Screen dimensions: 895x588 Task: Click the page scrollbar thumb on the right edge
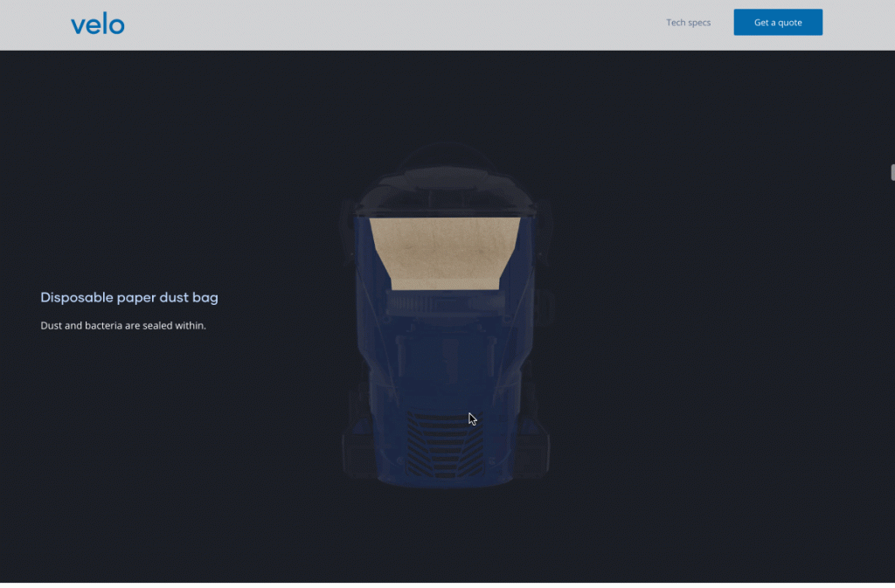tap(892, 172)
